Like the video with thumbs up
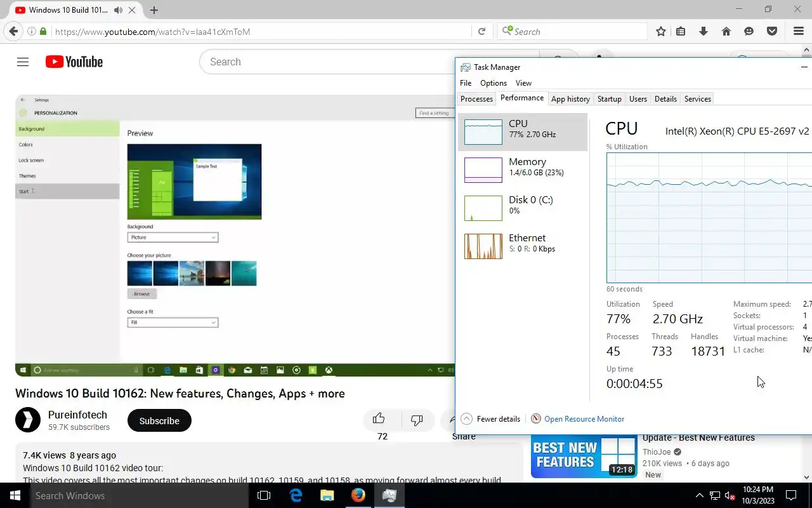The height and width of the screenshot is (508, 812). pyautogui.click(x=379, y=418)
